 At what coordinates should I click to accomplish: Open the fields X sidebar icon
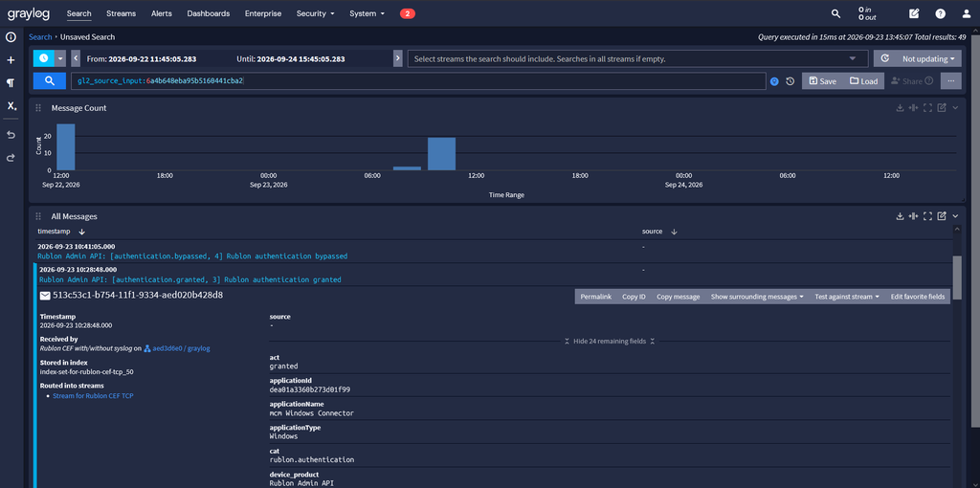[11, 106]
